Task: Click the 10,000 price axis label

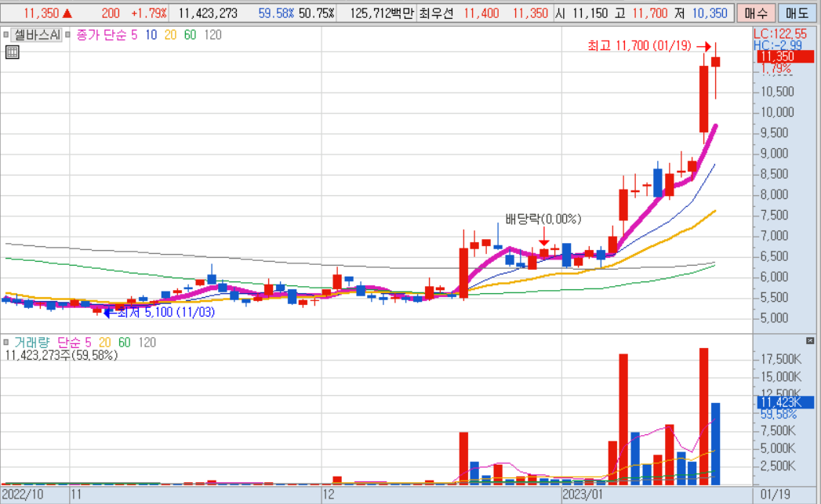Action: [778, 112]
